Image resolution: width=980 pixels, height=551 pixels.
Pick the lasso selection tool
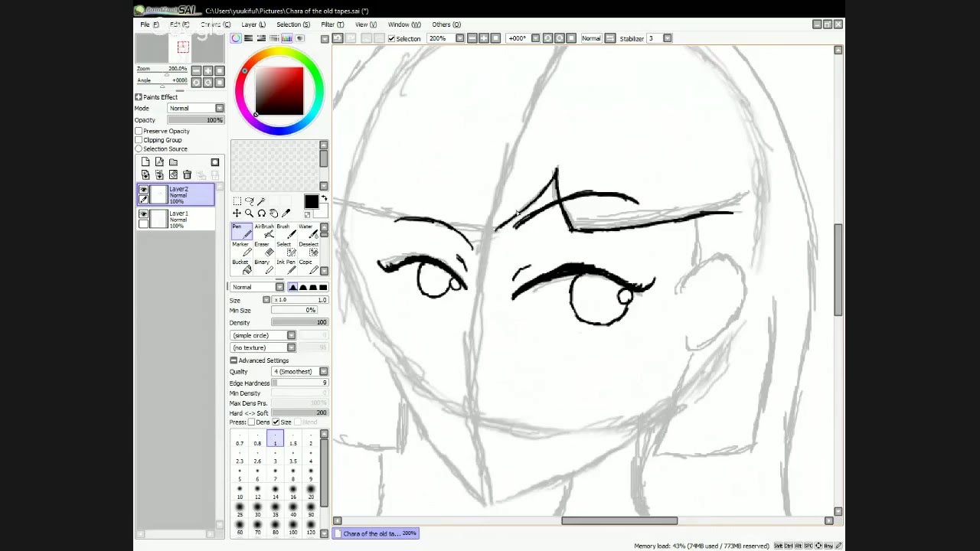coord(249,201)
